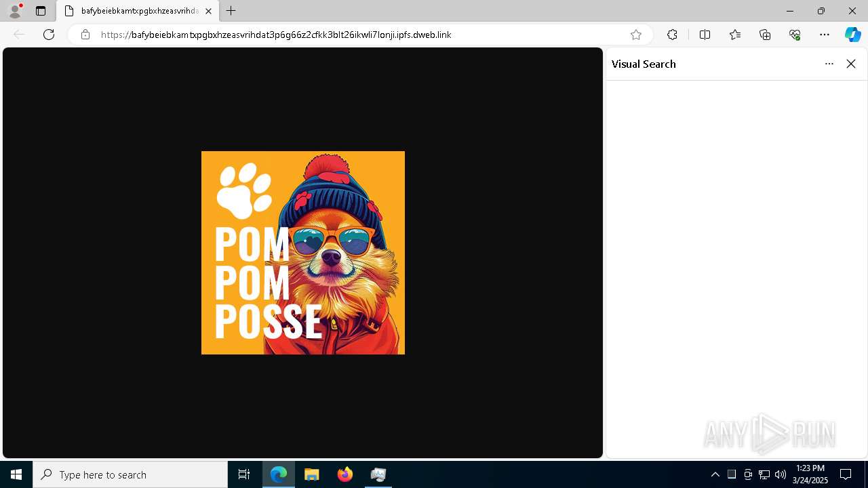868x488 pixels.
Task: Open the Copilot sidebar
Action: [x=852, y=35]
